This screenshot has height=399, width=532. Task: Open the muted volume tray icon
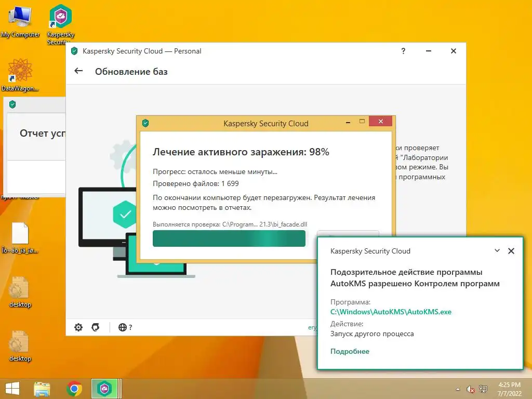point(470,389)
